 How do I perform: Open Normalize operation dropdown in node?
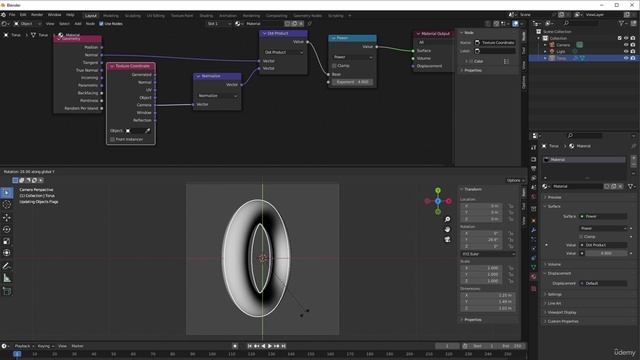tap(217, 96)
